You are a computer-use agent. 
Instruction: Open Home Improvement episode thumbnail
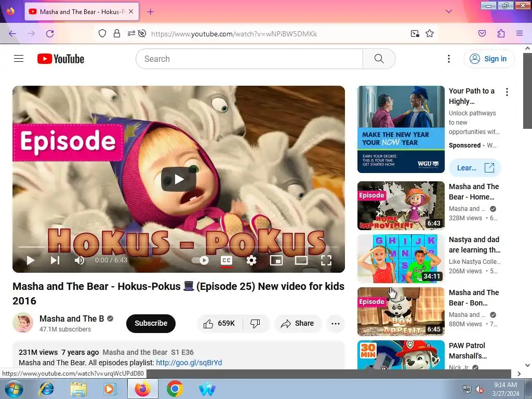coord(401,206)
